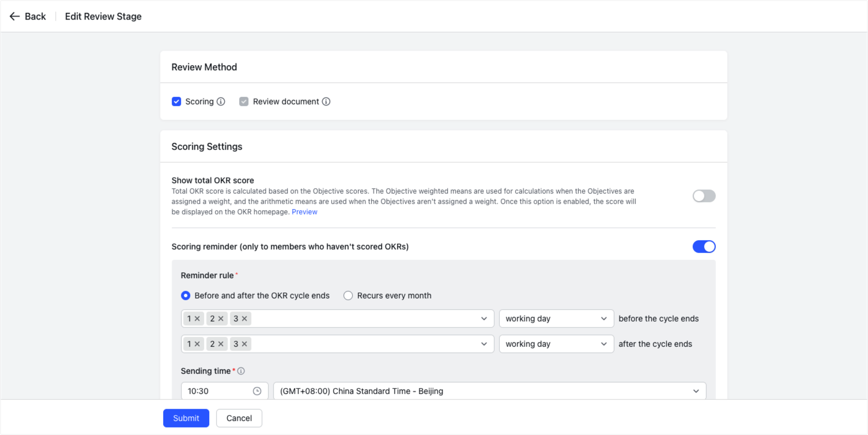Submit the review stage changes
This screenshot has width=868, height=435.
coord(186,418)
